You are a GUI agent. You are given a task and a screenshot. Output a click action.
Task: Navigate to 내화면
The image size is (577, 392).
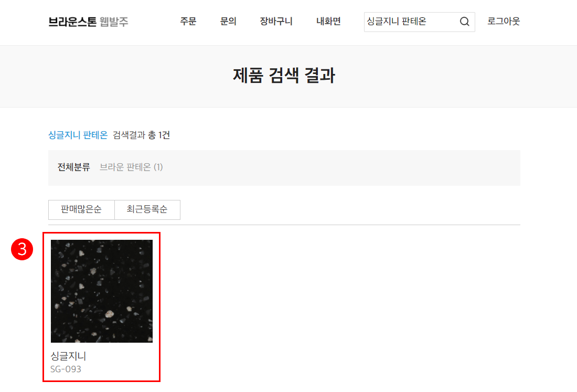(328, 22)
